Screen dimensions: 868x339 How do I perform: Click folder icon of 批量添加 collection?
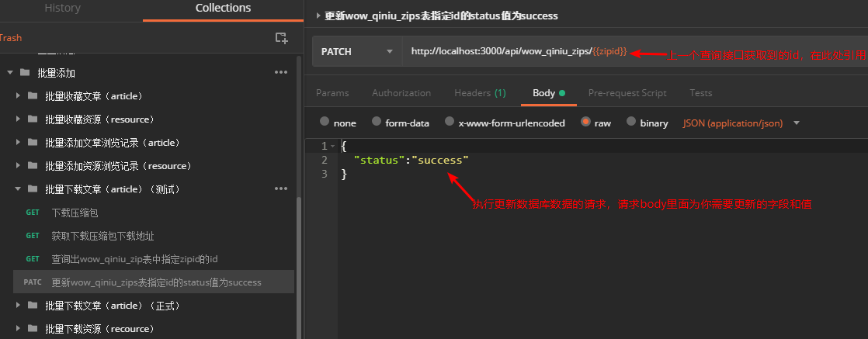point(24,72)
